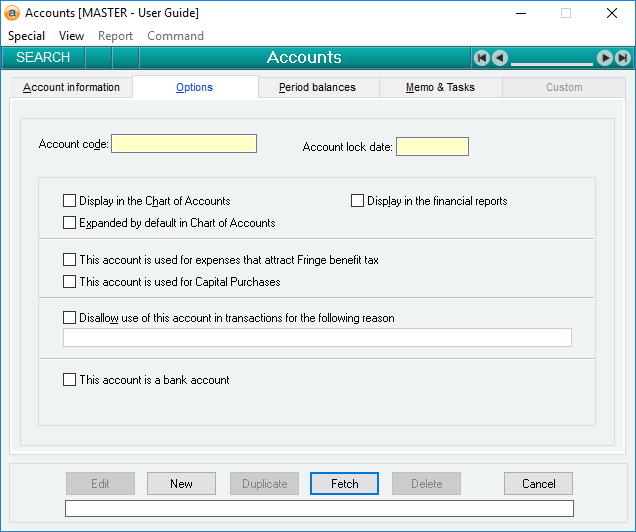Go to the first record navigation icon

[482, 58]
